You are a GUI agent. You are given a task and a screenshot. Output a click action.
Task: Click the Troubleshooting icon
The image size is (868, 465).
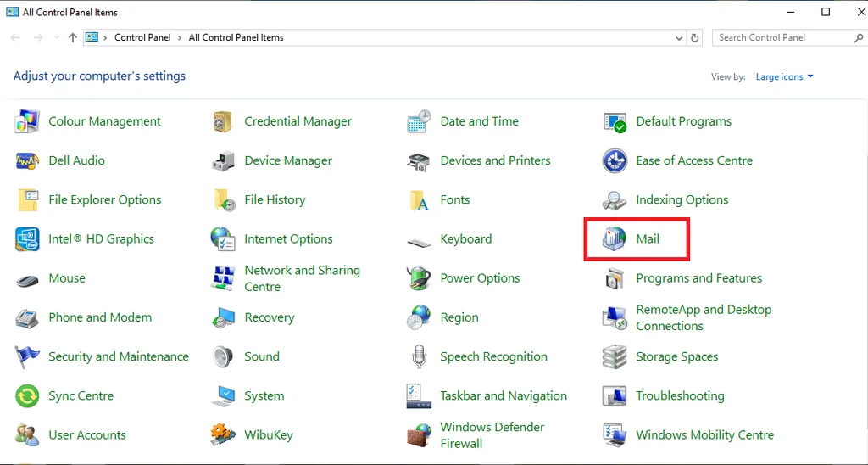tap(615, 396)
